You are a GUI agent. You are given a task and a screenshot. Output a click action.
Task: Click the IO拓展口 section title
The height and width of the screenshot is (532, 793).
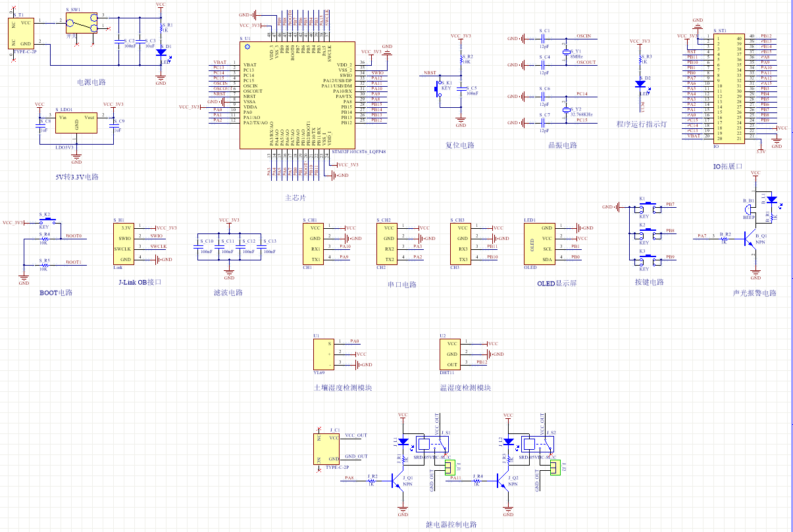(727, 166)
